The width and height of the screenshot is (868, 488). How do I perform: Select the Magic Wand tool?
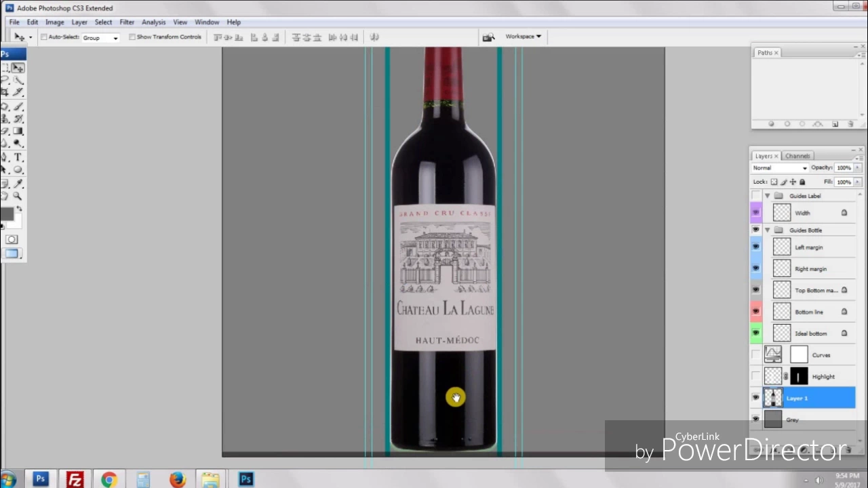pos(18,80)
